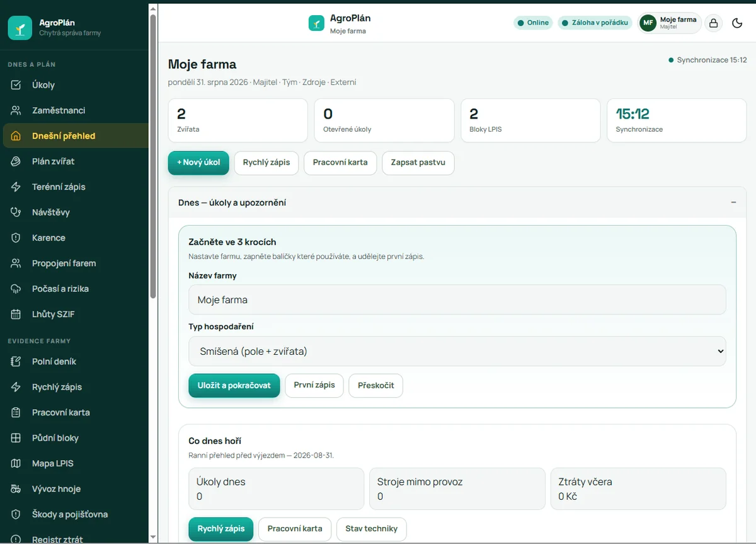Click Uložit a pokračovat button
The width and height of the screenshot is (756, 544).
234,386
